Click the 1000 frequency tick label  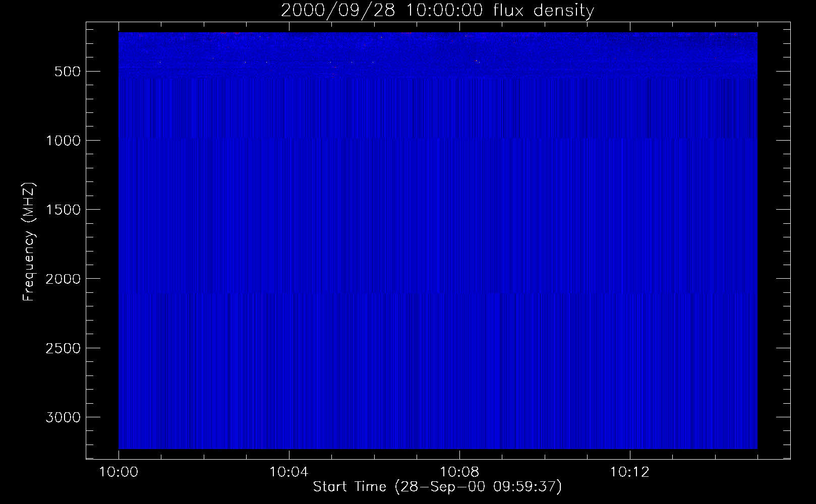[x=63, y=141]
